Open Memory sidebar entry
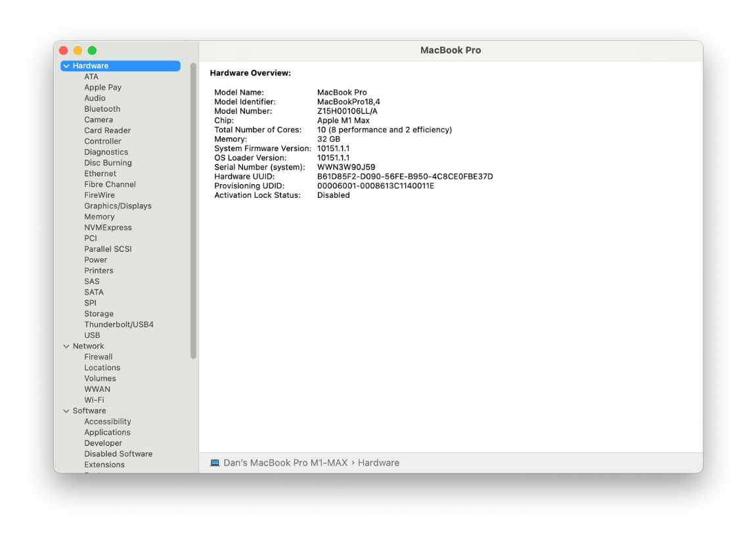Image resolution: width=756 pixels, height=539 pixels. (99, 217)
